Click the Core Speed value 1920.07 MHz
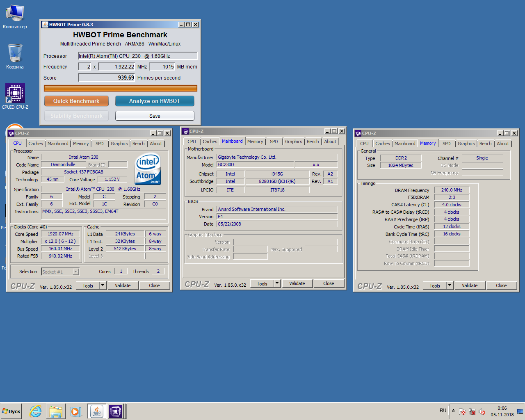This screenshot has width=525, height=420. (61, 234)
